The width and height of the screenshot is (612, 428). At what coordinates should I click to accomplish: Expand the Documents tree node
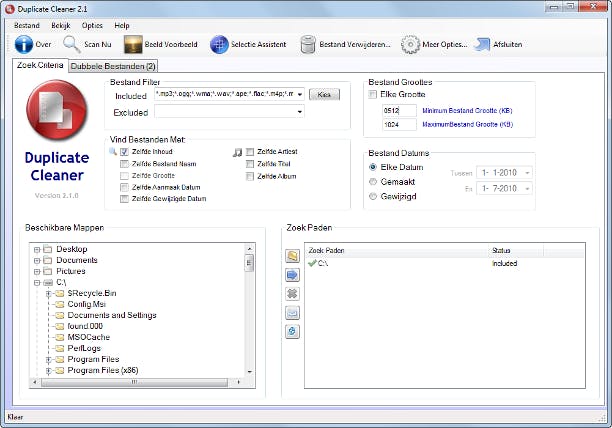pyautogui.click(x=37, y=260)
